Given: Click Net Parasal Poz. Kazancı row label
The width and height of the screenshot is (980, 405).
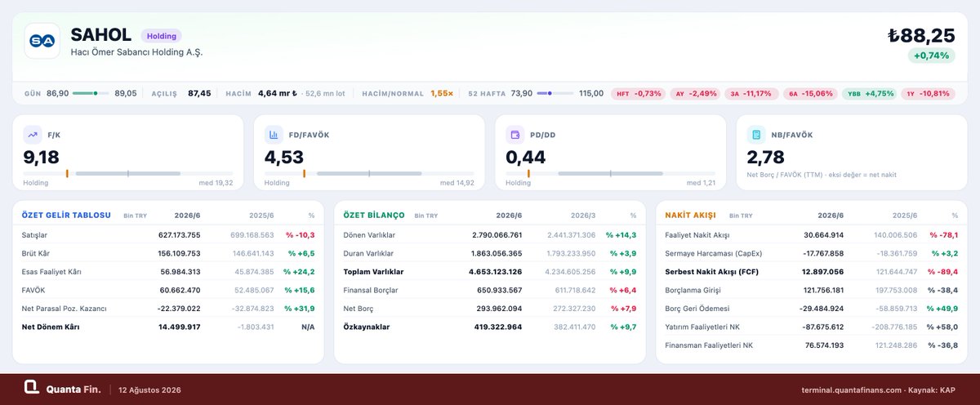Looking at the screenshot, I should [63, 308].
